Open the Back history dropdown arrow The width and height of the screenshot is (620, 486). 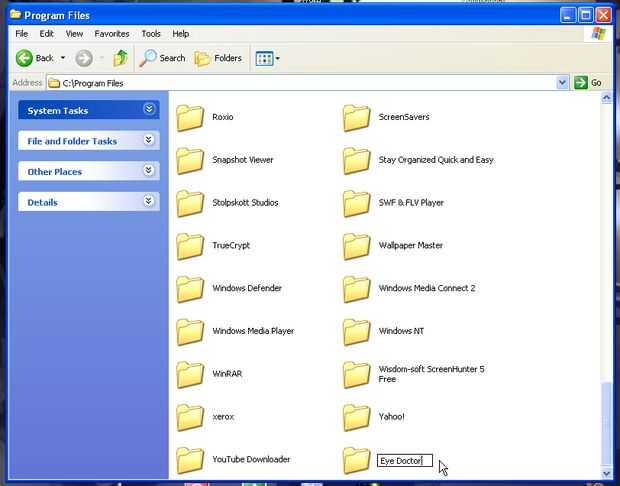62,58
